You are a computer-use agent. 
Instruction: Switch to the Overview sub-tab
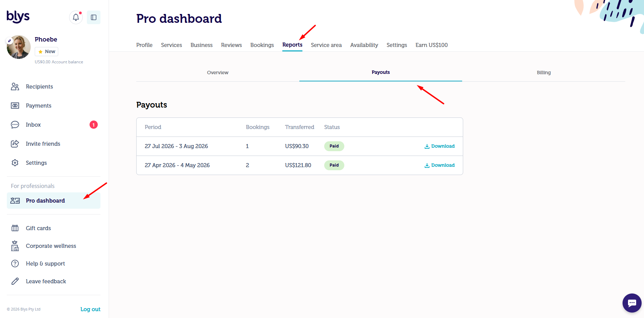point(218,73)
